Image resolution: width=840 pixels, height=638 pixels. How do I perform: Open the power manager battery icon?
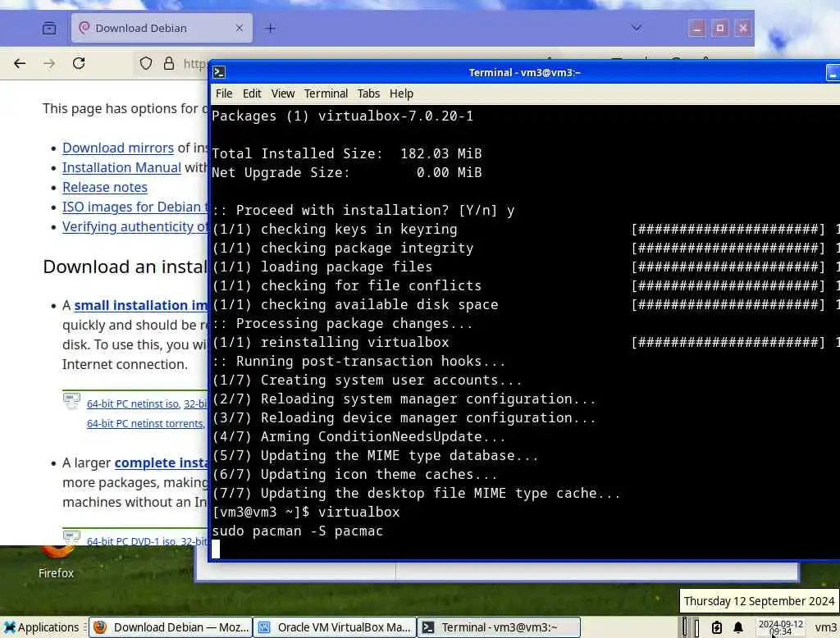point(717,627)
